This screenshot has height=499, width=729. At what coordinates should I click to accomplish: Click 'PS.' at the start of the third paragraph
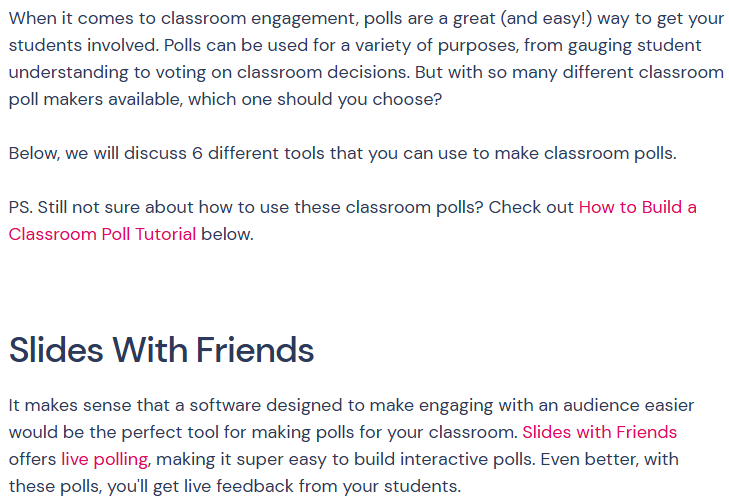(x=20, y=207)
